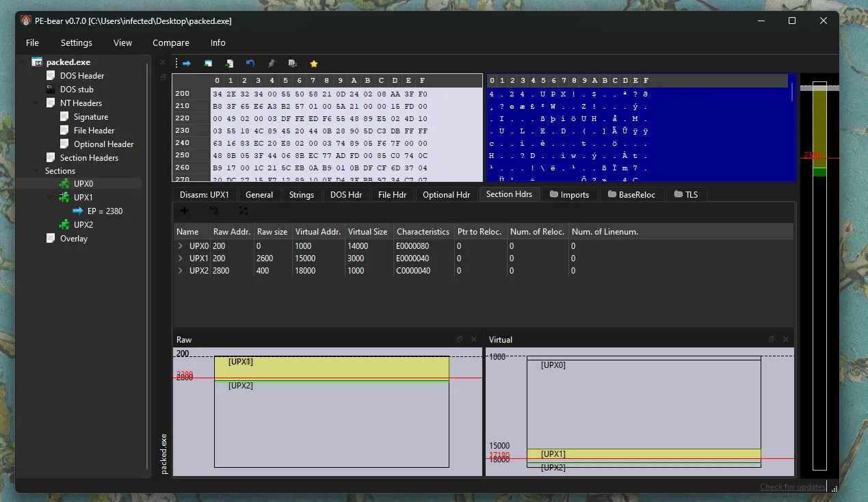
Task: Expand the UPX0 row in section table
Action: (x=181, y=246)
